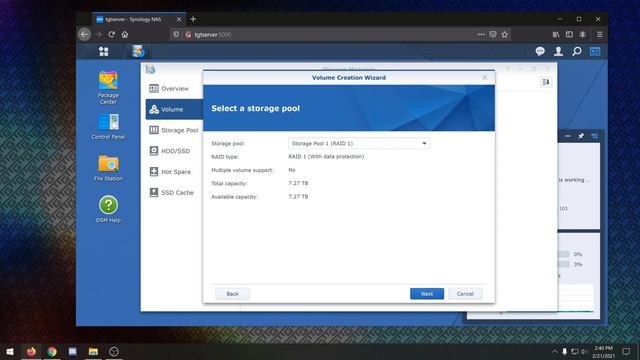
Task: Open Control Panel desktop icon
Action: pyautogui.click(x=108, y=127)
